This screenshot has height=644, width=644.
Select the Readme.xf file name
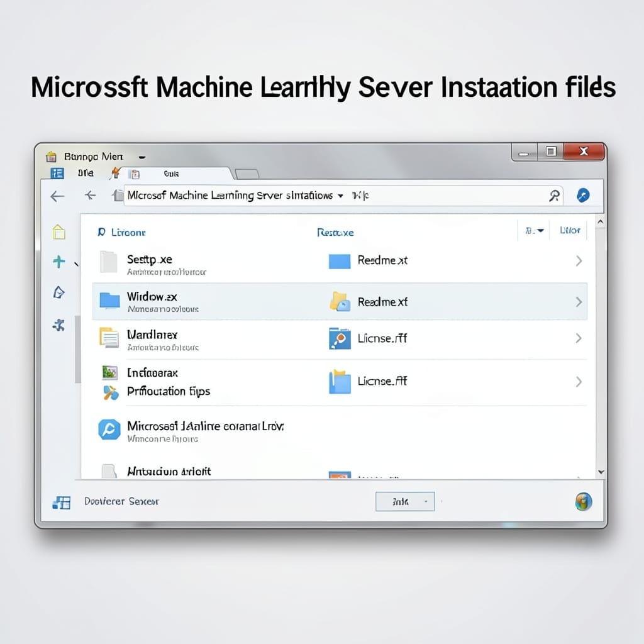382,303
